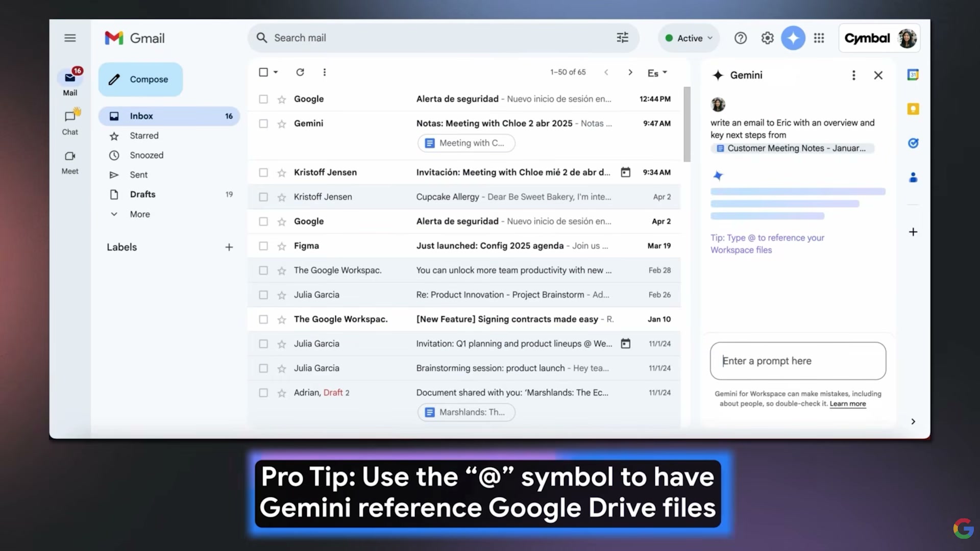
Task: Open the Google apps grid
Action: pyautogui.click(x=819, y=38)
